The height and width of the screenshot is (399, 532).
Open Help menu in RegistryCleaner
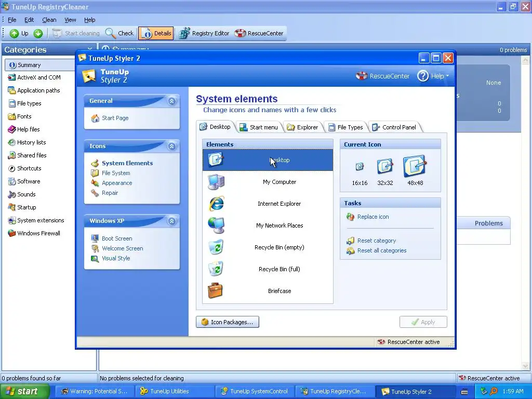pyautogui.click(x=89, y=20)
